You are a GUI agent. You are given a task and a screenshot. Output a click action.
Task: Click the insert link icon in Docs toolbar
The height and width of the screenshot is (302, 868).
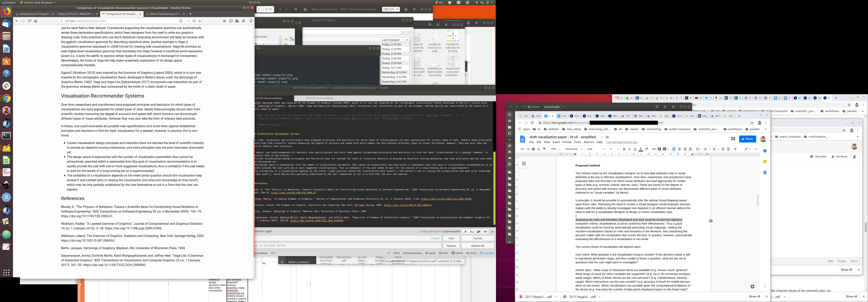pyautogui.click(x=654, y=149)
